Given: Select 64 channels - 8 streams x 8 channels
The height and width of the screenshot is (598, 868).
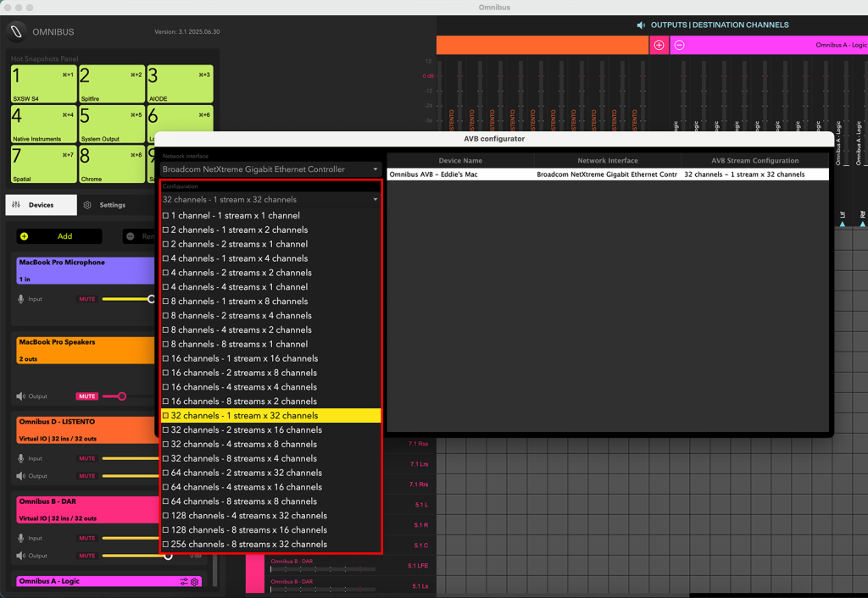Looking at the screenshot, I should pyautogui.click(x=270, y=501).
